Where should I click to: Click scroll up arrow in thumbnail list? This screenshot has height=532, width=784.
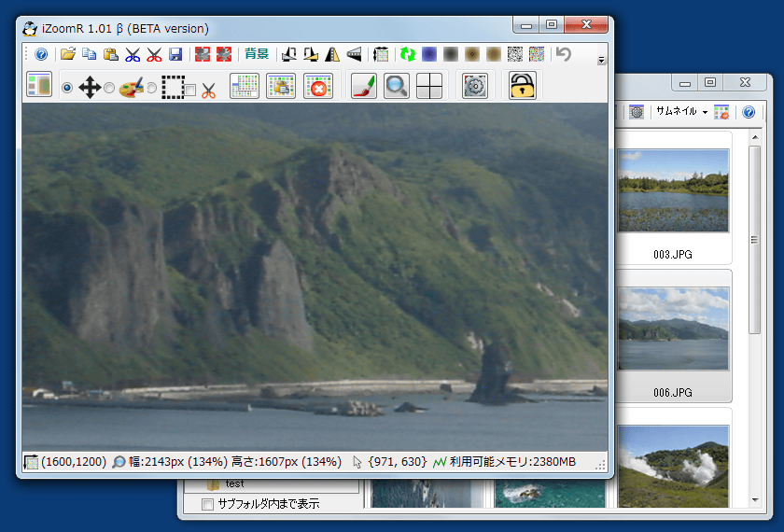tap(755, 137)
